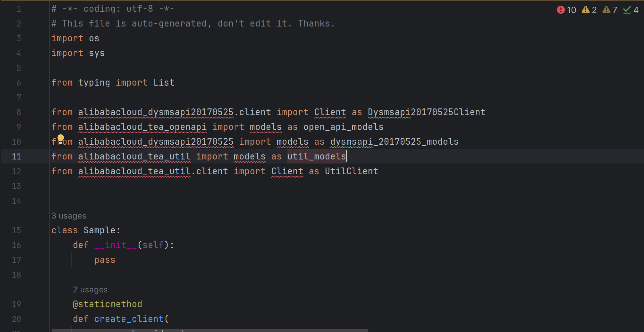Click 'os' in the import on line 3
The width and height of the screenshot is (644, 332).
pyautogui.click(x=94, y=38)
